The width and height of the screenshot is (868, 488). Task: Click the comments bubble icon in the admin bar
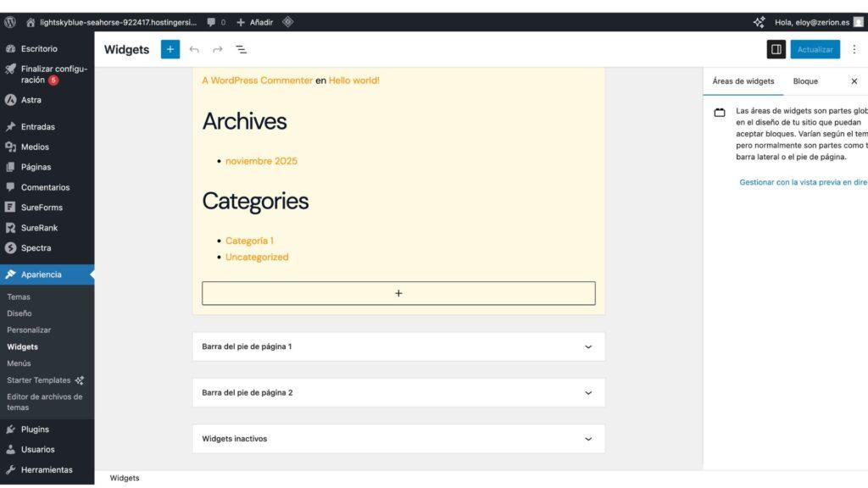pos(210,22)
